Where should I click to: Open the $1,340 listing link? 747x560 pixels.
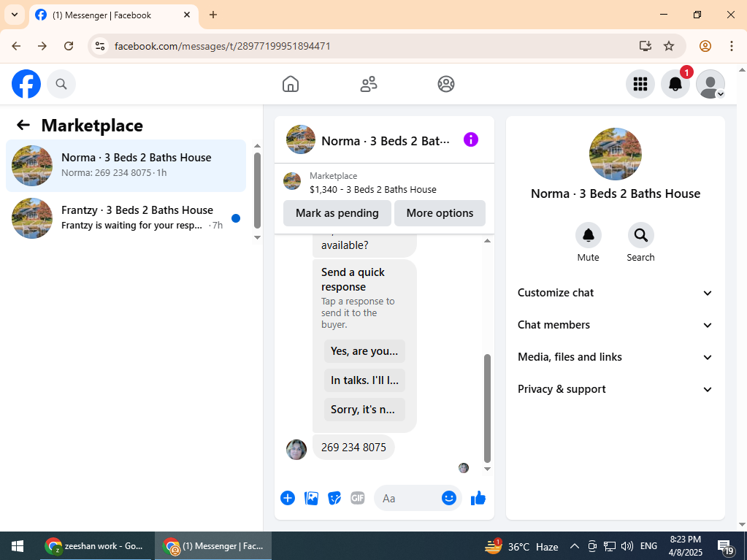point(373,190)
